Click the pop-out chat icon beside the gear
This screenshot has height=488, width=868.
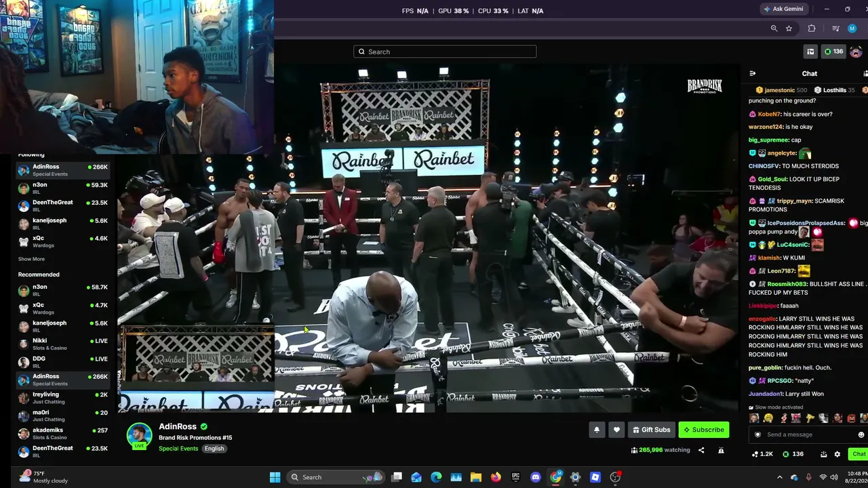pyautogui.click(x=823, y=454)
